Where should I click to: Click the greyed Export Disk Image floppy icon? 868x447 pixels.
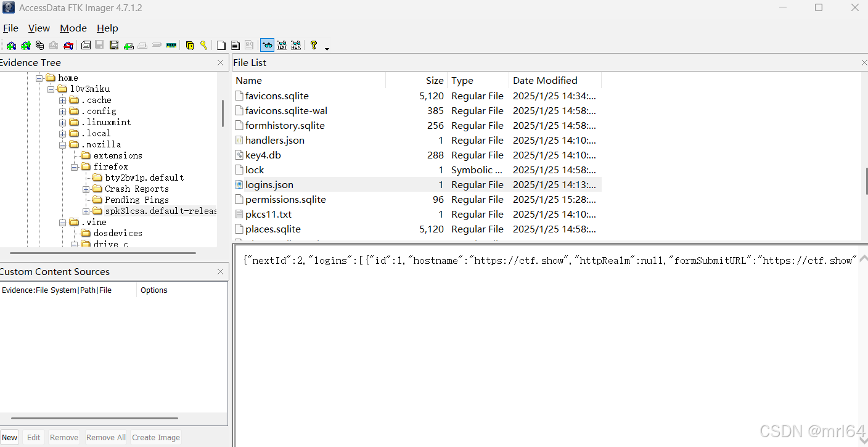pos(99,45)
